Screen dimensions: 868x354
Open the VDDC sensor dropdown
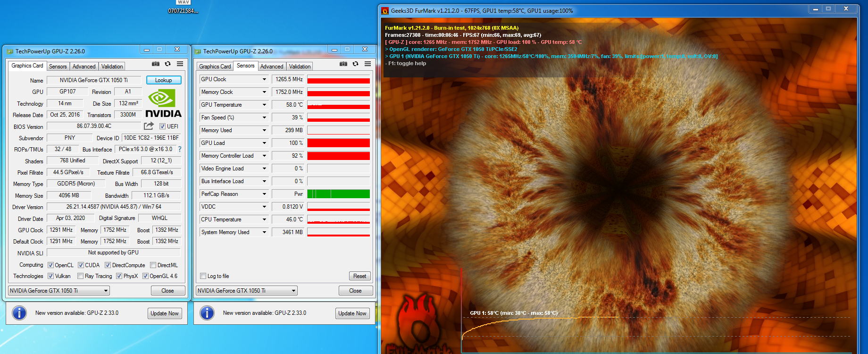[x=264, y=207]
